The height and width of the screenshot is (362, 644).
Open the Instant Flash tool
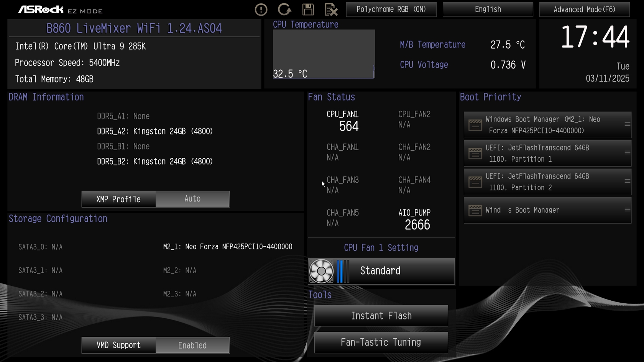[381, 316]
